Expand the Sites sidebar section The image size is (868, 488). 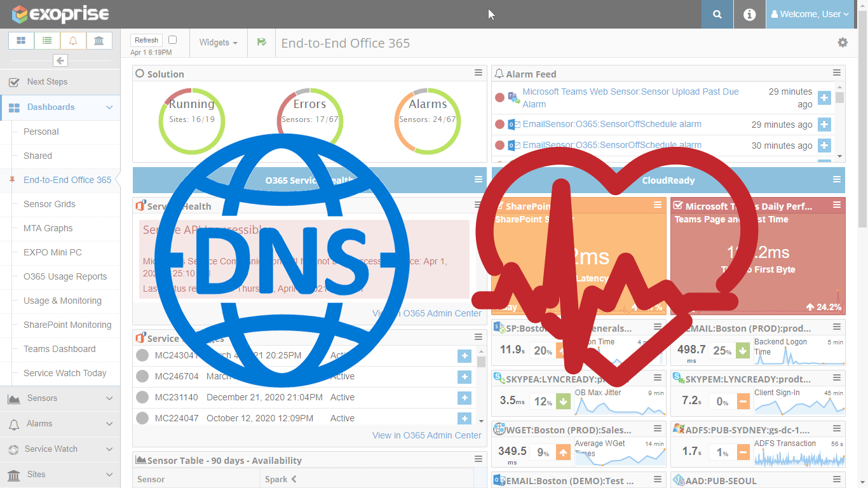60,475
